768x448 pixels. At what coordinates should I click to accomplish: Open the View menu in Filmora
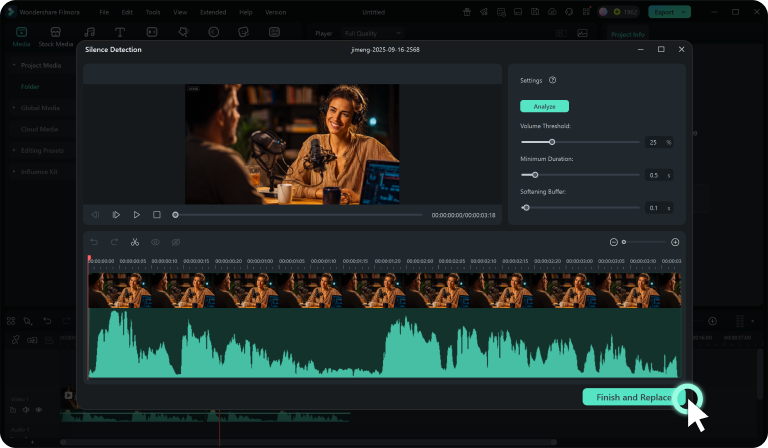(x=180, y=12)
